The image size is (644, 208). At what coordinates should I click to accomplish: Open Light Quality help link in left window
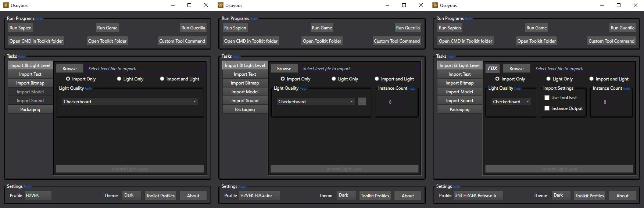tap(89, 89)
